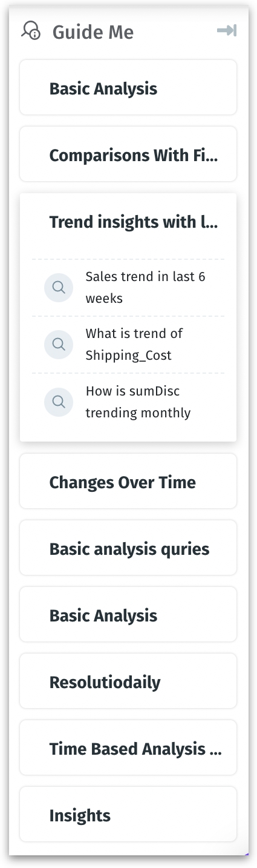Click search icon beside sumDisc trending query
Screen dimensions: 257x868
tap(59, 402)
